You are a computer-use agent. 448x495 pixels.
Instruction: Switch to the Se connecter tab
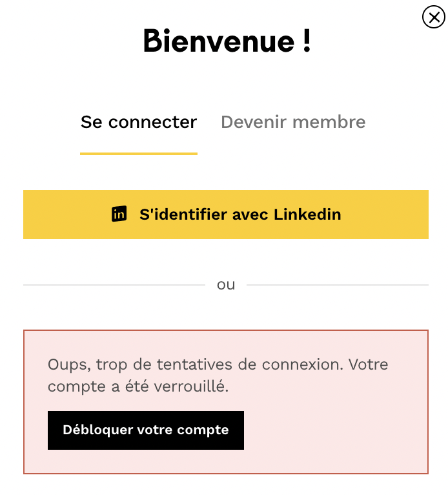pos(139,122)
